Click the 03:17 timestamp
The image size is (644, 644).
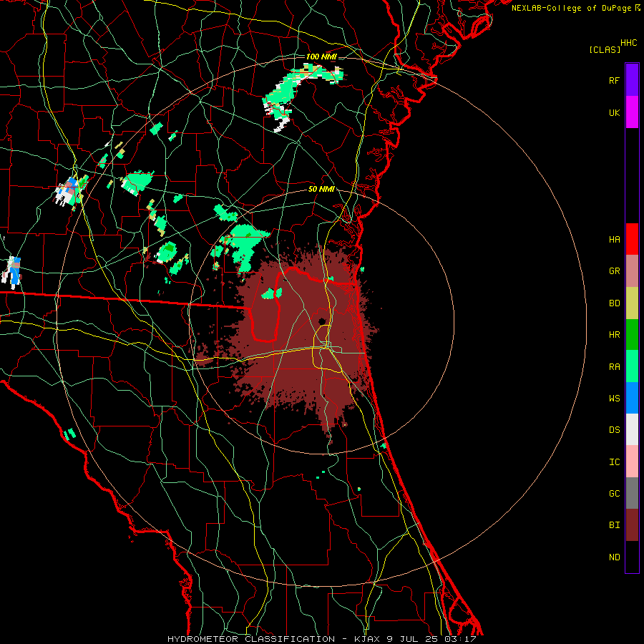coord(462,639)
